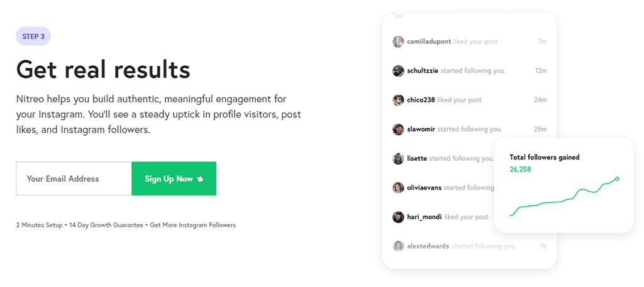Click schultzzie's profile avatar
This screenshot has width=644, height=287.
click(x=398, y=70)
